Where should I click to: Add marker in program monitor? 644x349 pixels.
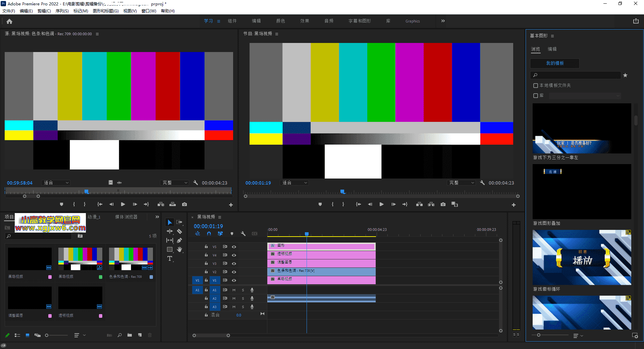point(320,204)
